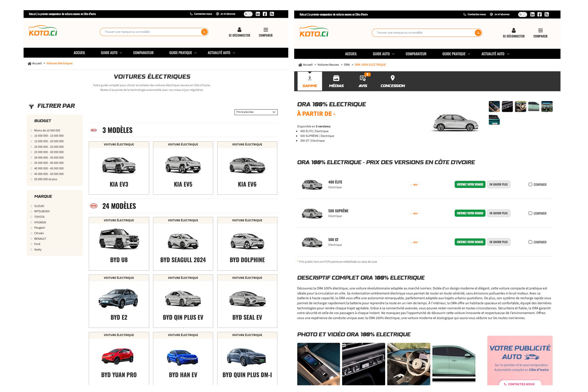Image resolution: width=588 pixels, height=392 pixels.
Task: Open RSS feed icon in right page header
Action: click(x=546, y=15)
